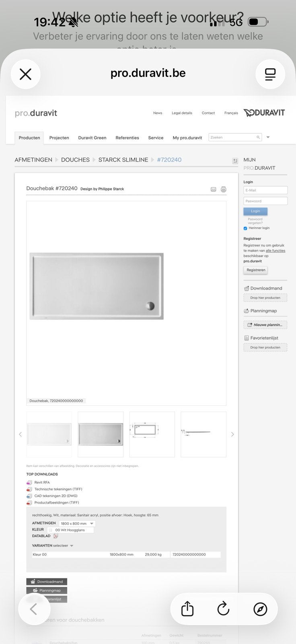This screenshot has width=296, height=644.
Task: Click the email envelope icon beside title
Action: (214, 189)
